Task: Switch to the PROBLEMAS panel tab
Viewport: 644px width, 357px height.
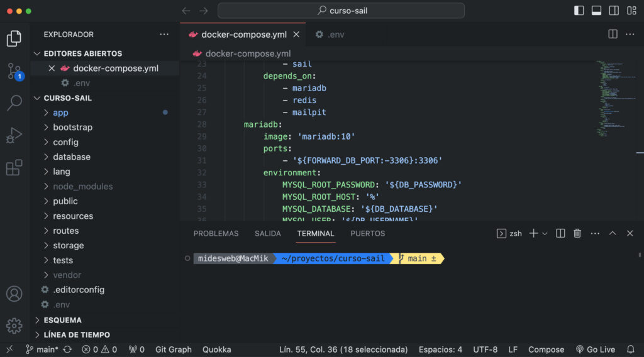Action: (x=216, y=233)
